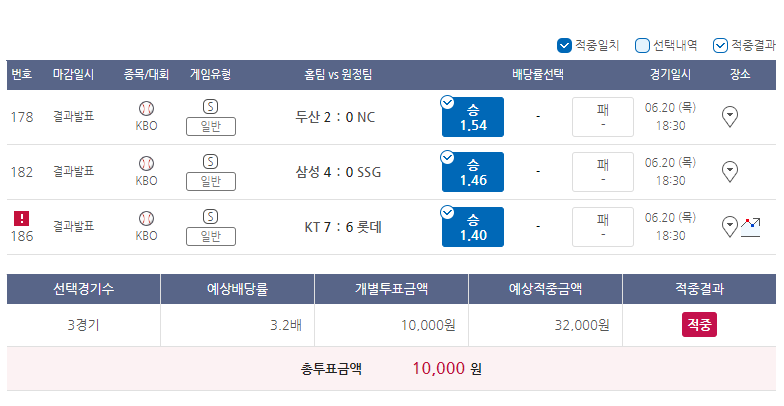Uncheck the 적중일치 checkbox
784x406 pixels.
tap(564, 46)
